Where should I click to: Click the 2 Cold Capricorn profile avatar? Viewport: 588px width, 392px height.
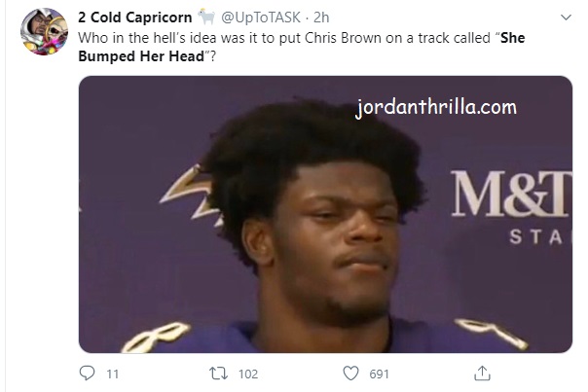point(44,31)
